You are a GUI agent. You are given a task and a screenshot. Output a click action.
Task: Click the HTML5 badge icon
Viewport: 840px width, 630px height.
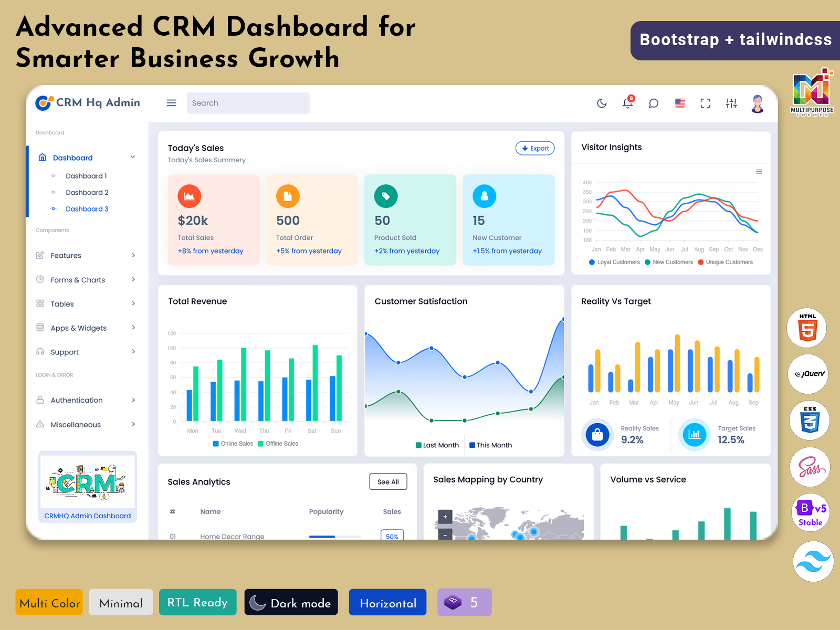click(x=807, y=328)
